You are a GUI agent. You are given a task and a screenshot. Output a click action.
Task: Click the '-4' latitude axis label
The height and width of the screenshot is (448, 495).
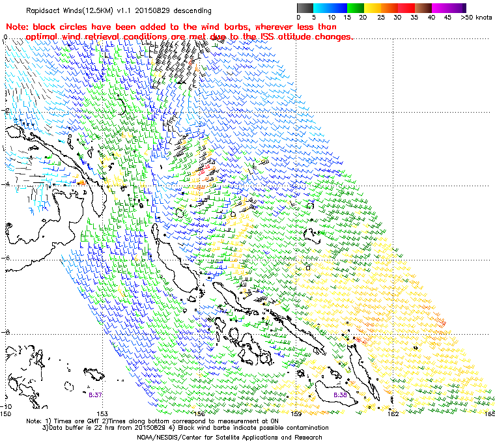click(4, 184)
